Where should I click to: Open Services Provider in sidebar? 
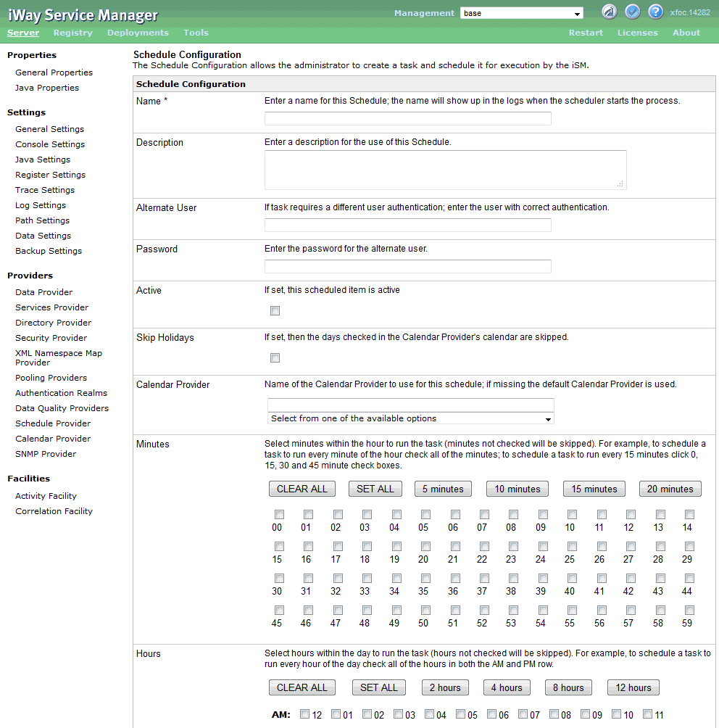point(52,308)
